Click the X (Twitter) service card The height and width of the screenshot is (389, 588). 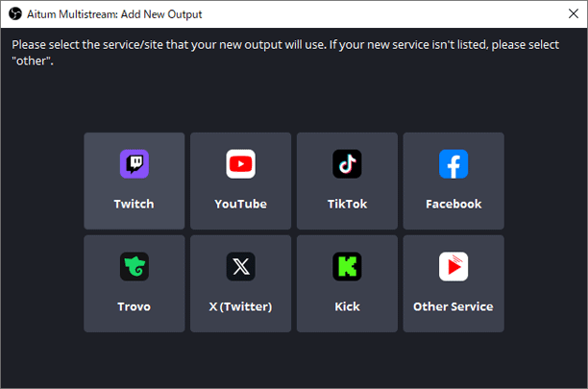pos(241,283)
